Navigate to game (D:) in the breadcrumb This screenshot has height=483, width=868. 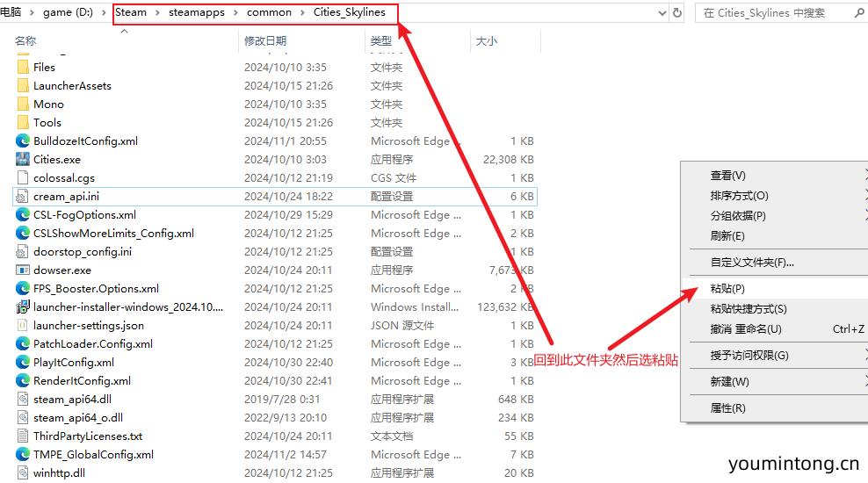(69, 12)
